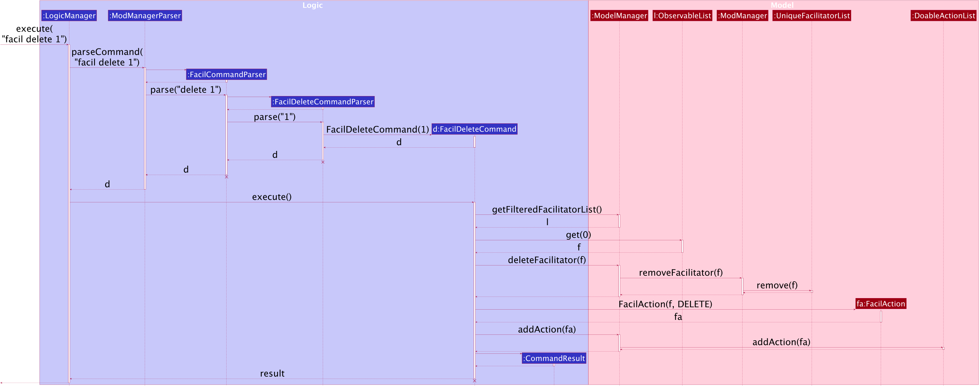980x387 pixels.
Task: Click the "fa" return message label
Action: click(x=678, y=317)
